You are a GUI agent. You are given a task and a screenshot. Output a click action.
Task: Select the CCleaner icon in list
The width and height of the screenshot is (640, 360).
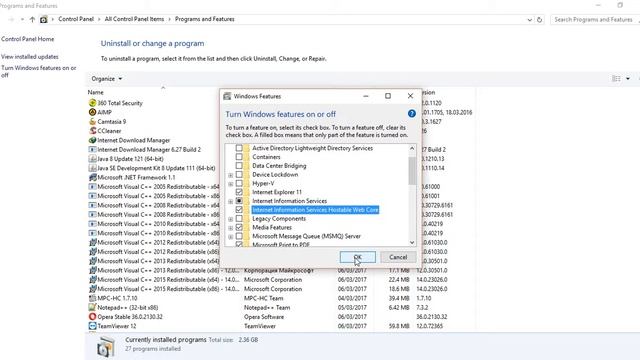[x=92, y=131]
